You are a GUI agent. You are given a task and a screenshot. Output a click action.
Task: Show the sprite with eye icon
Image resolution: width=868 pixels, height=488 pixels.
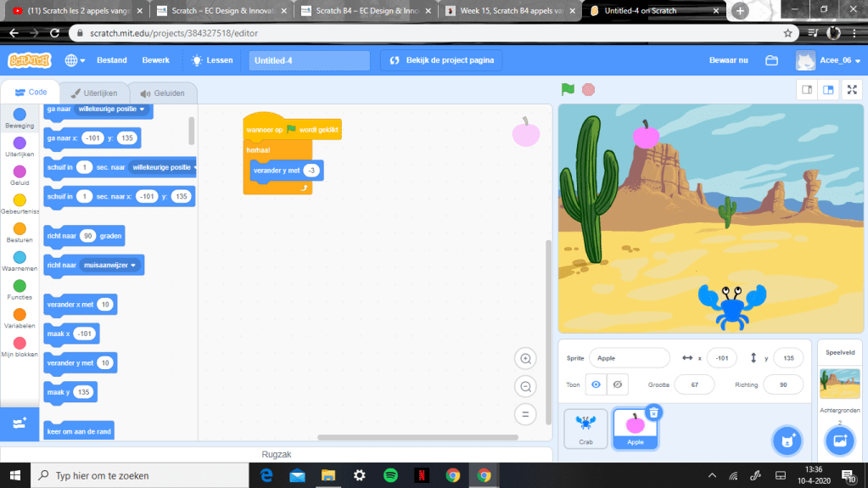coord(596,384)
